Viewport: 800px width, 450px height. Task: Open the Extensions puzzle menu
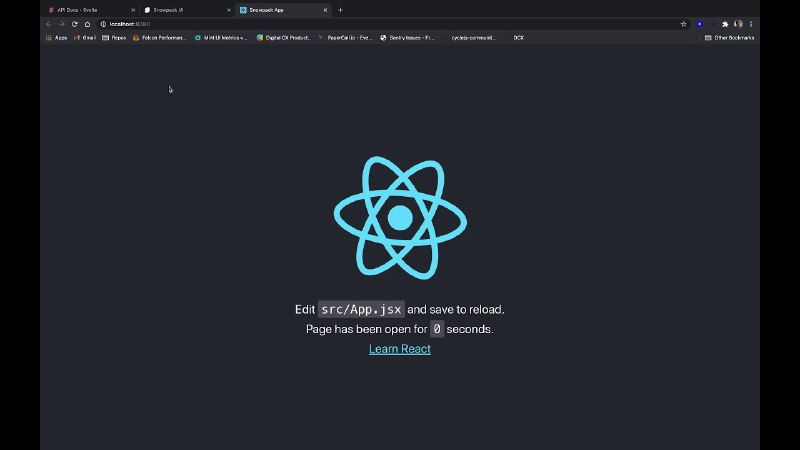coord(725,24)
